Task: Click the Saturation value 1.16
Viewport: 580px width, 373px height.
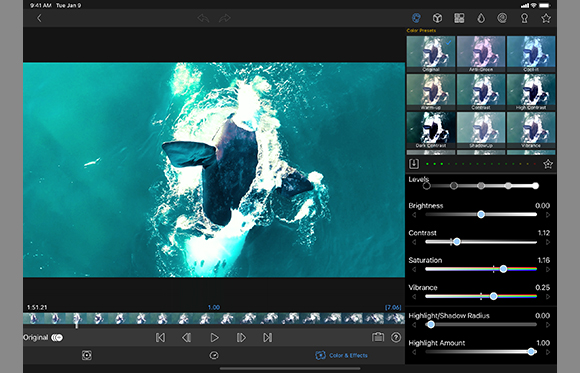Action: 543,260
